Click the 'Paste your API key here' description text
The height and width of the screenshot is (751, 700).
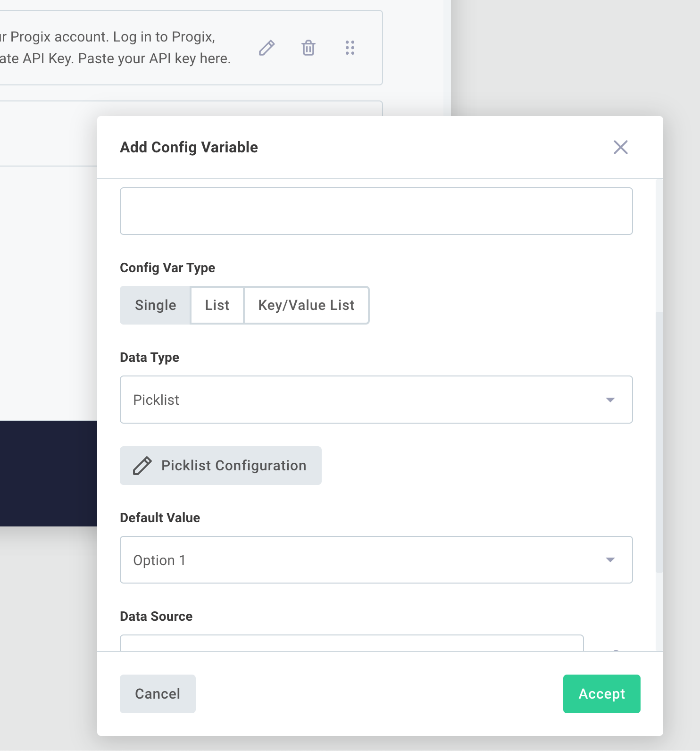tap(154, 58)
